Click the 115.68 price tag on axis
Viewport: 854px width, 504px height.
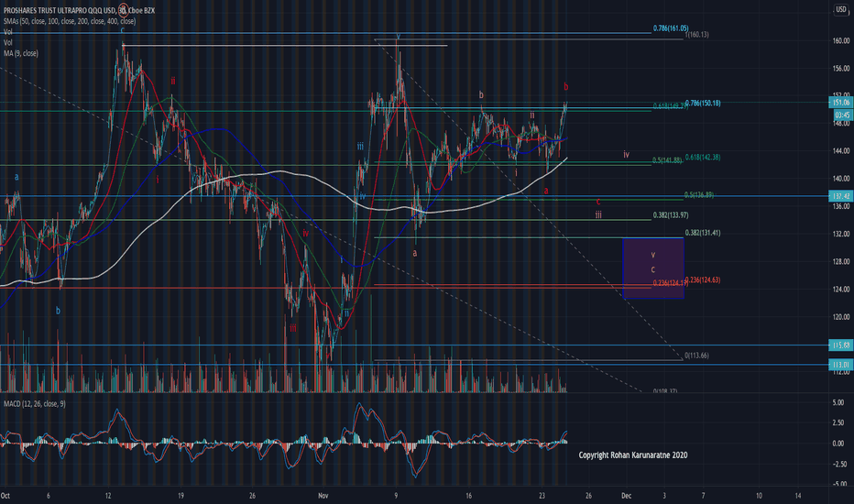click(840, 345)
